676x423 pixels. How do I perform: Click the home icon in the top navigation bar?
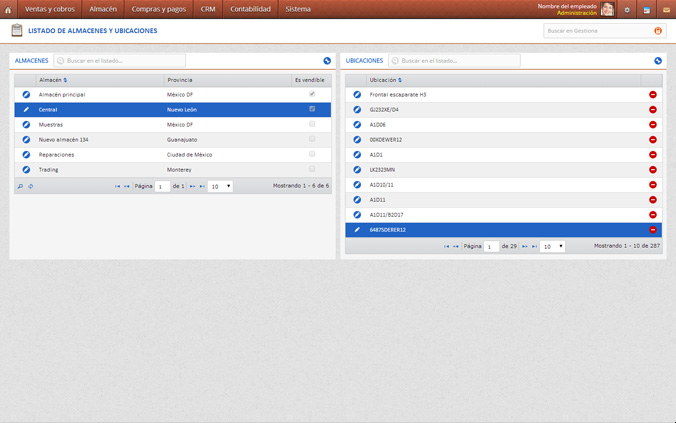pos(8,9)
